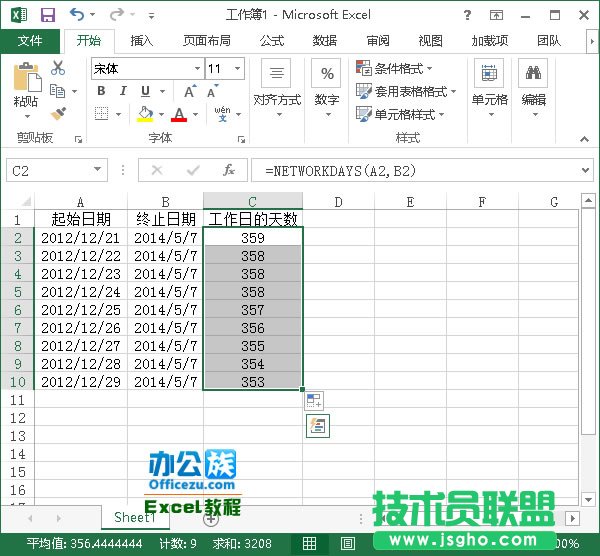Screen dimensions: 600x556
Task: Expand the font size dropdown
Action: (237, 69)
